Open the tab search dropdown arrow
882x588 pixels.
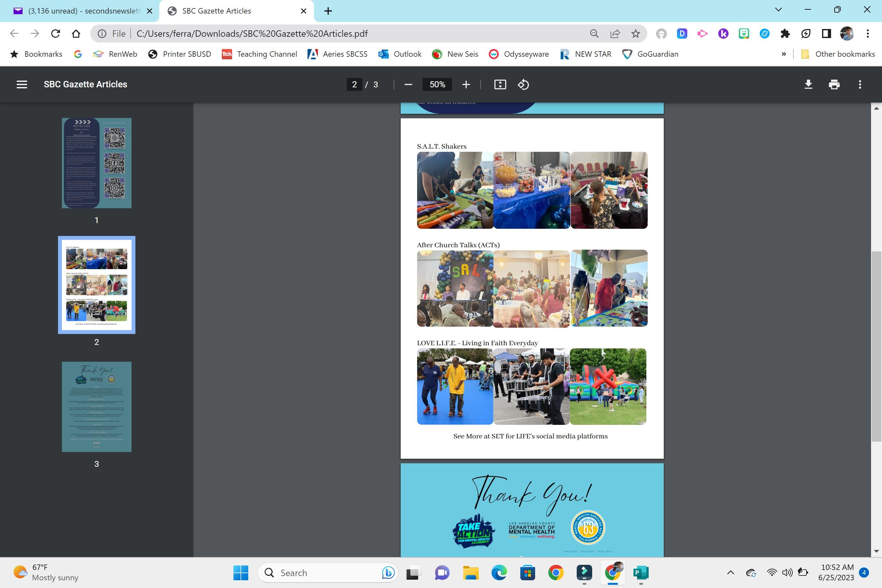[778, 10]
